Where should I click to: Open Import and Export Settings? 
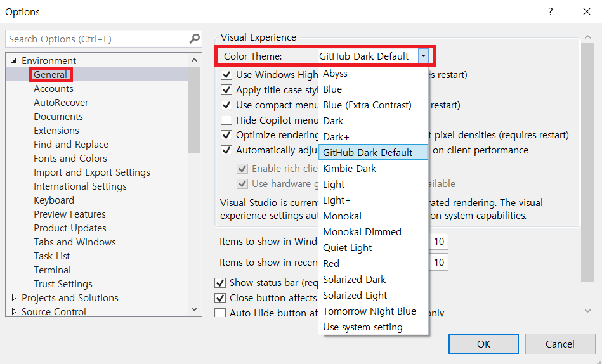92,172
